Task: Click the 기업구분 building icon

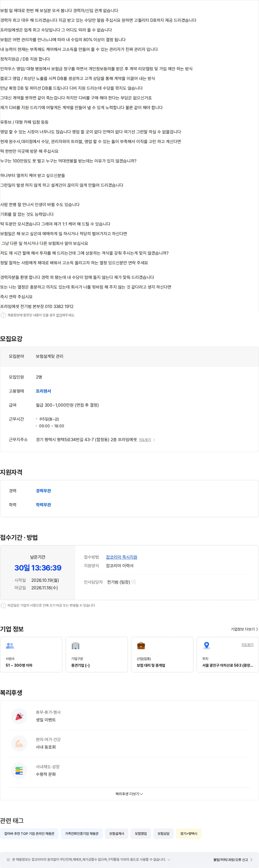Action: point(76,646)
